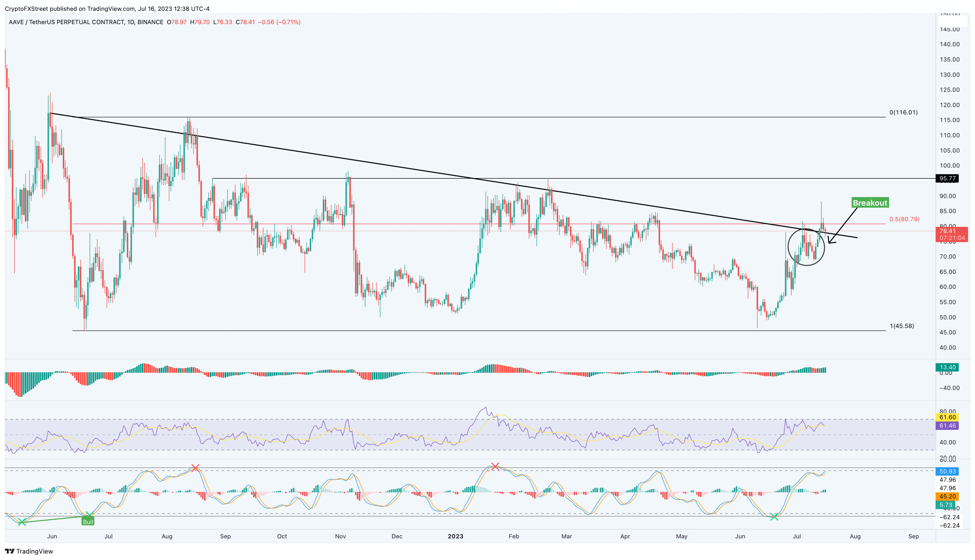Click the bold 2023 year label
The image size is (975, 560).
click(x=456, y=536)
